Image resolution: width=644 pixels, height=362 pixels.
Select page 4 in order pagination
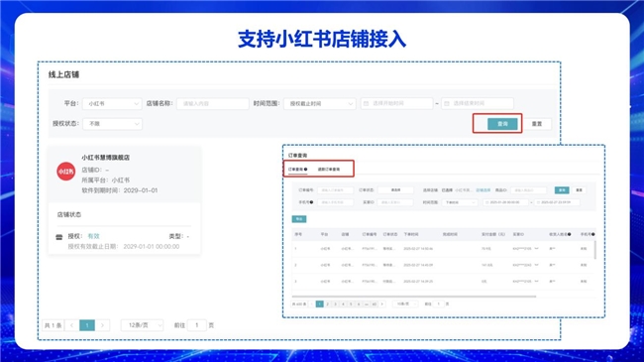(x=343, y=304)
